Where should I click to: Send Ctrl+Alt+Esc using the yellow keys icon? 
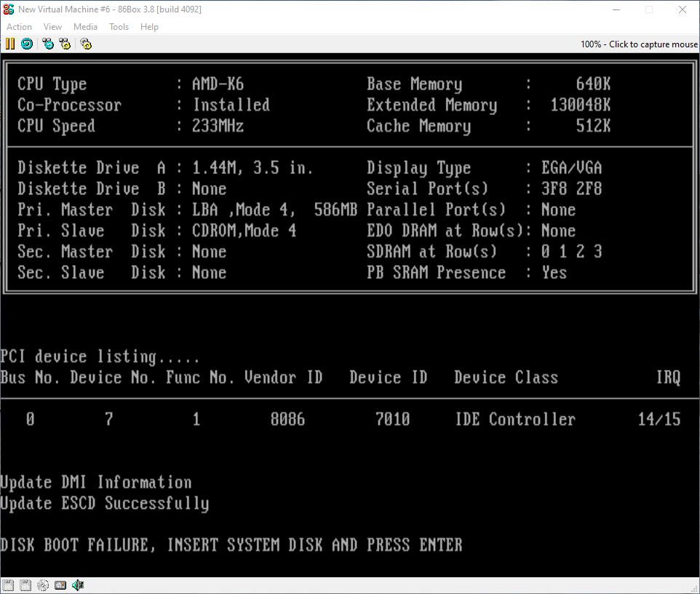(65, 44)
